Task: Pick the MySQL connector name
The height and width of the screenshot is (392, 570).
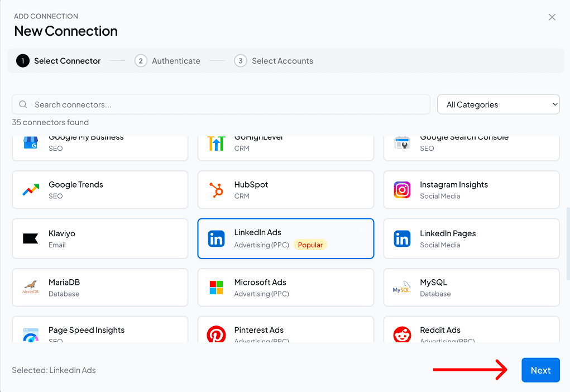Action: [433, 282]
